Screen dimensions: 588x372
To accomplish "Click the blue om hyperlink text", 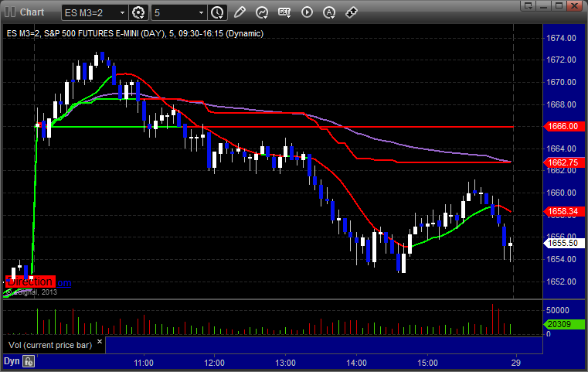I will tap(64, 283).
